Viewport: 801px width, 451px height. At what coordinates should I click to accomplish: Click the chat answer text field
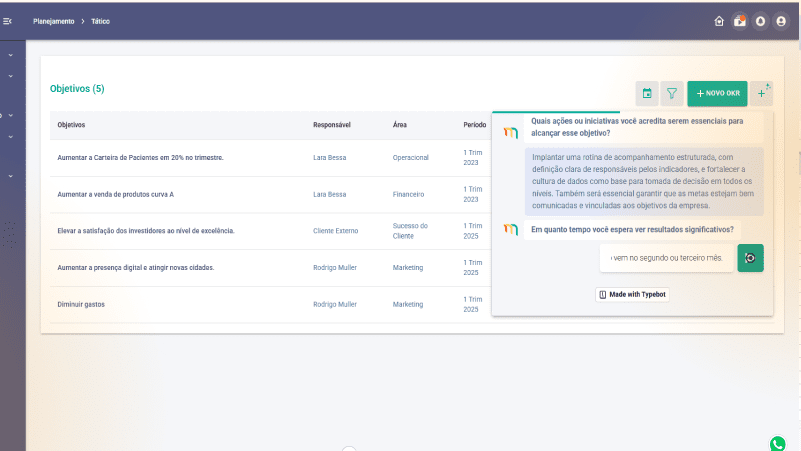pos(665,258)
